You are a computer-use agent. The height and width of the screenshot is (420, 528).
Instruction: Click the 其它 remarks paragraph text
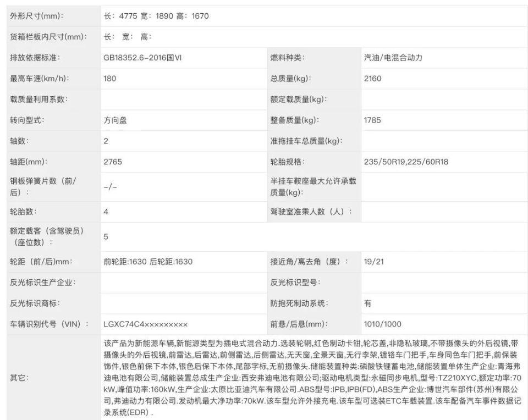pos(311,377)
